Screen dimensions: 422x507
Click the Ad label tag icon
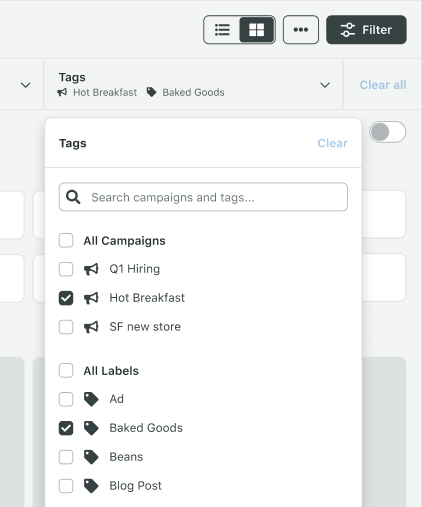tap(91, 399)
